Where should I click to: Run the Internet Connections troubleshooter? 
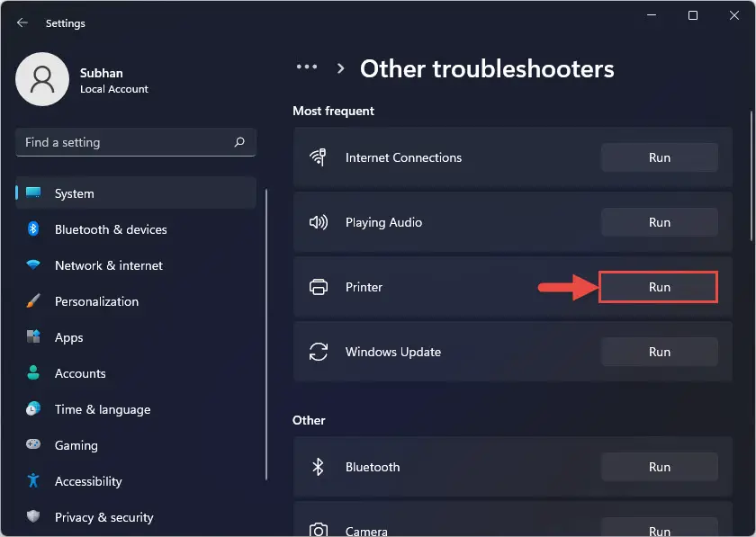click(659, 157)
